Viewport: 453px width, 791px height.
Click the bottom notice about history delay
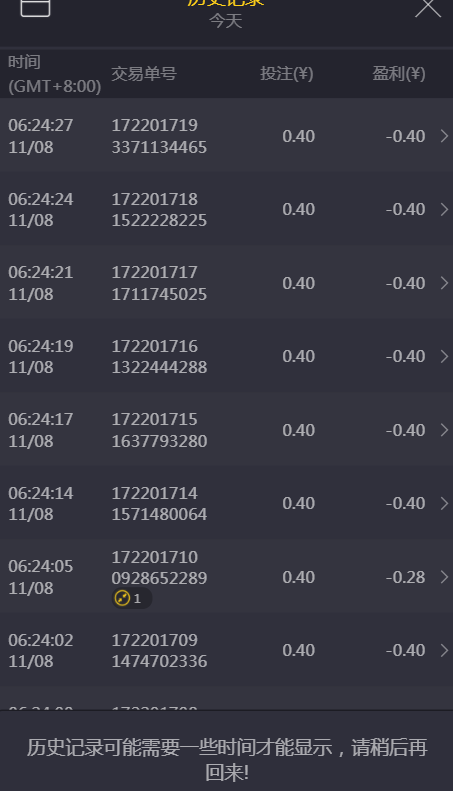pos(226,759)
